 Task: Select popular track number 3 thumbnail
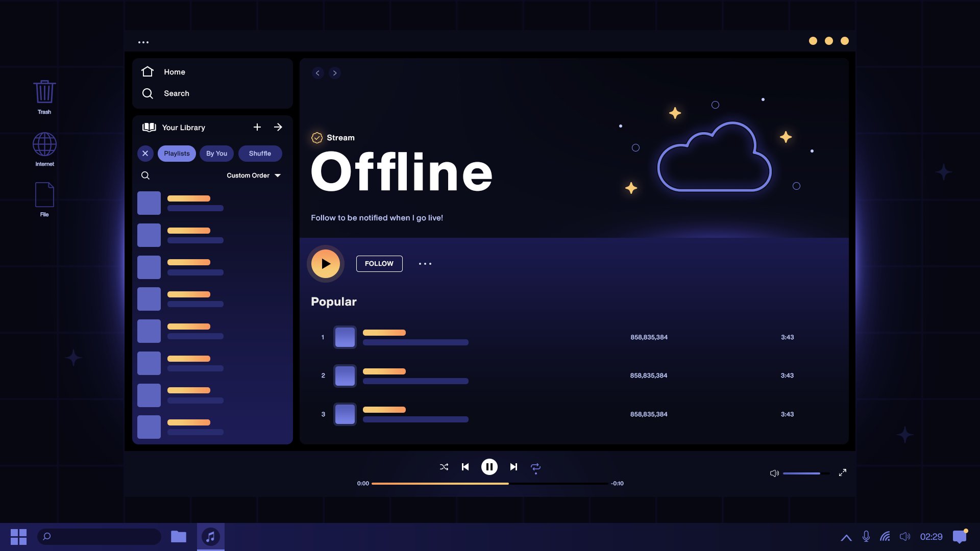click(x=345, y=414)
